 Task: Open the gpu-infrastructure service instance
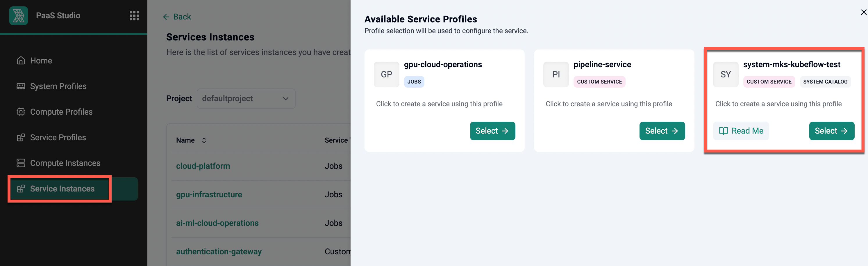[209, 194]
